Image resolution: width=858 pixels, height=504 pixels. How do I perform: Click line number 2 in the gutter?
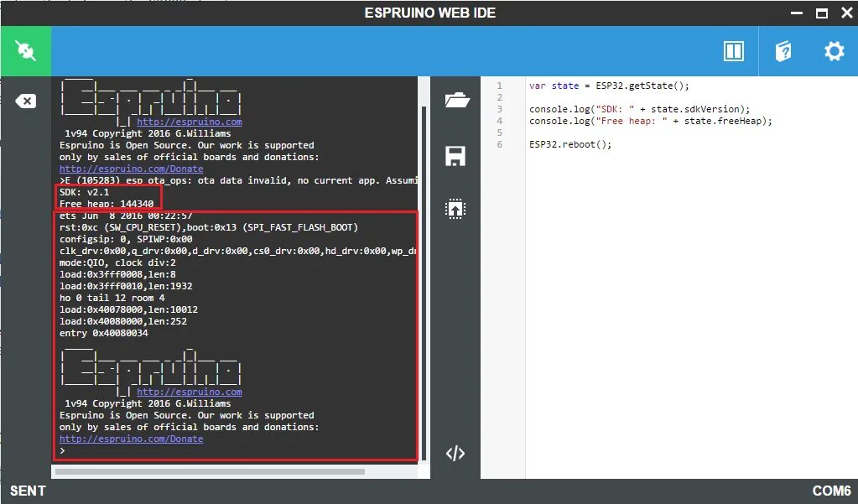(x=499, y=97)
